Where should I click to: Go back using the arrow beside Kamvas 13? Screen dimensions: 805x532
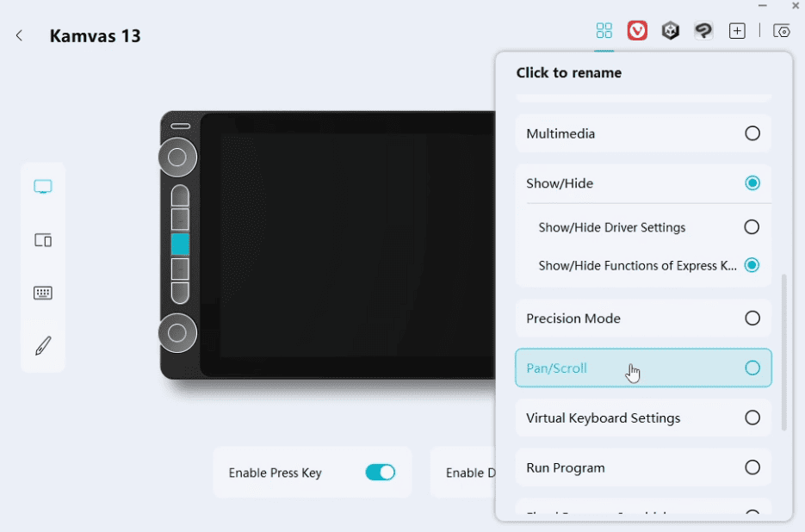(19, 35)
